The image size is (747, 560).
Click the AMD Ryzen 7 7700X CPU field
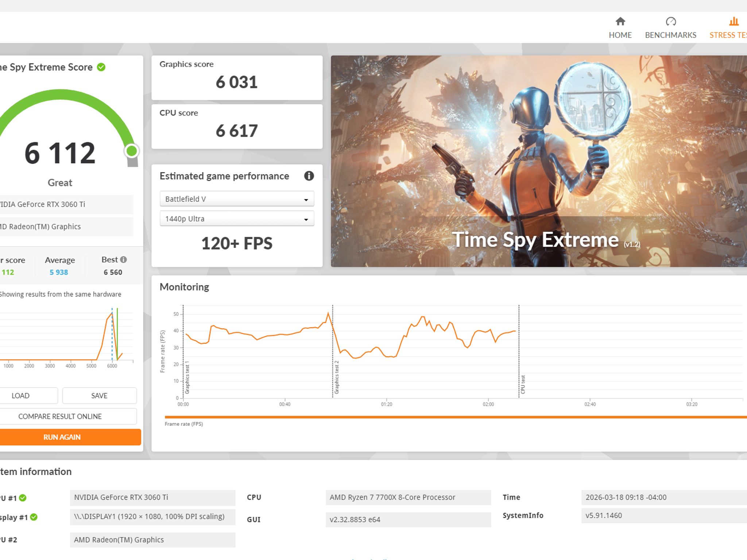click(x=408, y=498)
